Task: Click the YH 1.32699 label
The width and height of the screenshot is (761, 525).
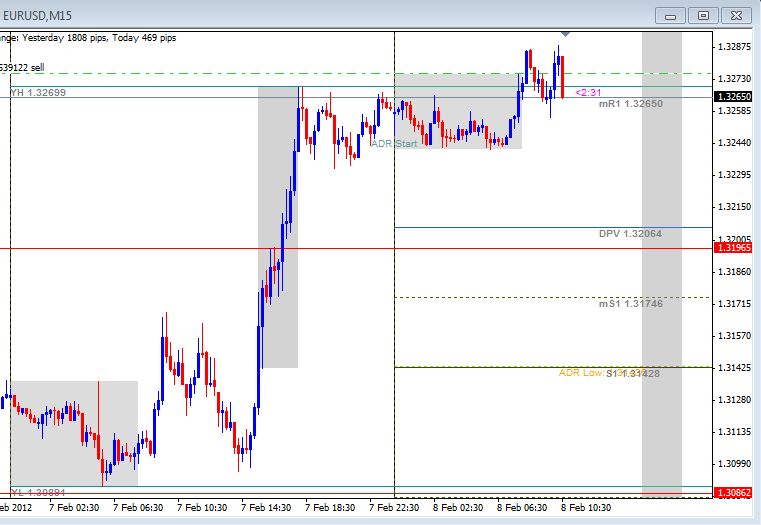Action: 38,92
